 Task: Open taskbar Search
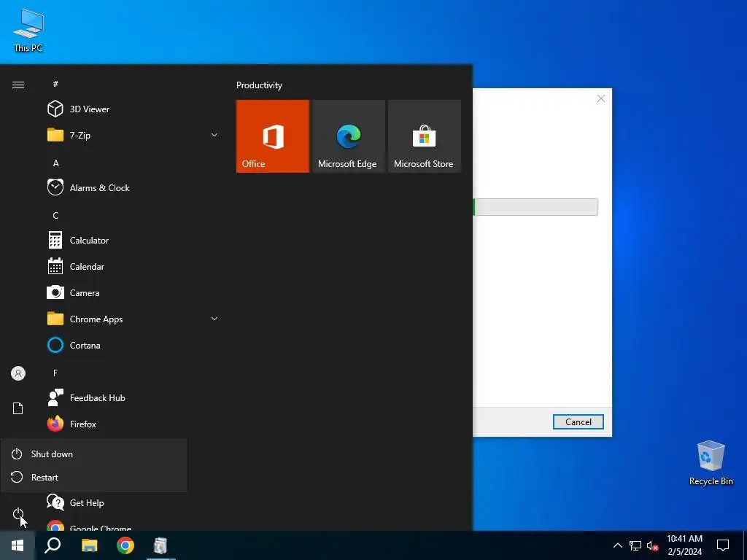click(x=53, y=545)
